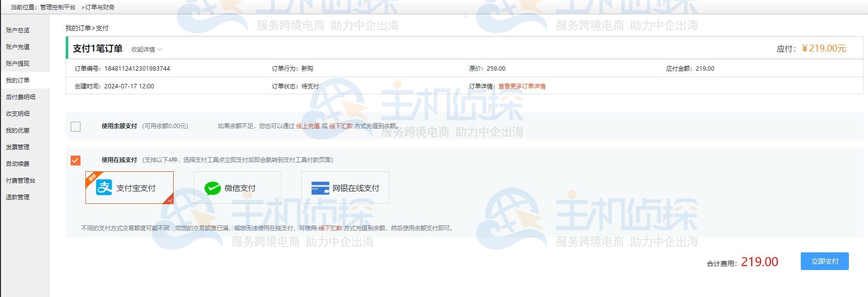Click 管理控制平台 in location bar
Image resolution: width=868 pixels, height=297 pixels.
pyautogui.click(x=58, y=7)
